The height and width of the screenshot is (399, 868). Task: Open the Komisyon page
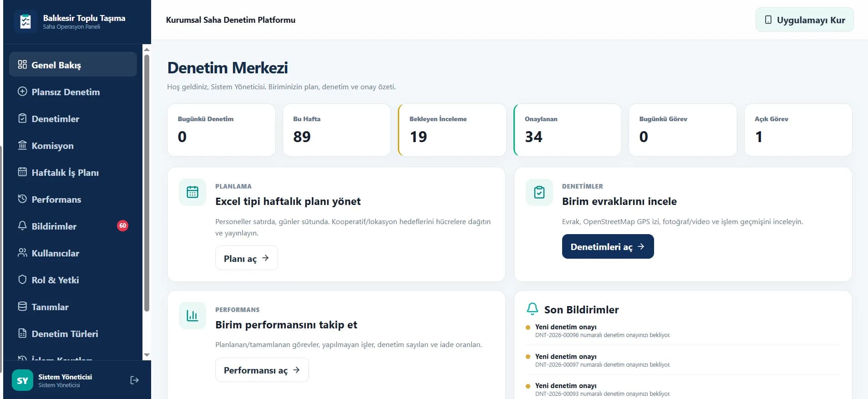73,145
